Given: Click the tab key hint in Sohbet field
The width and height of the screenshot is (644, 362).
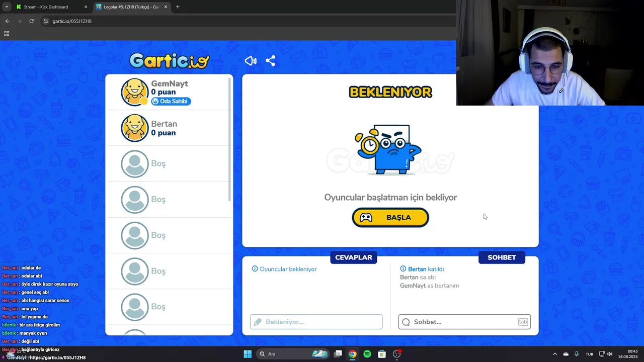Looking at the screenshot, I should [x=523, y=322].
